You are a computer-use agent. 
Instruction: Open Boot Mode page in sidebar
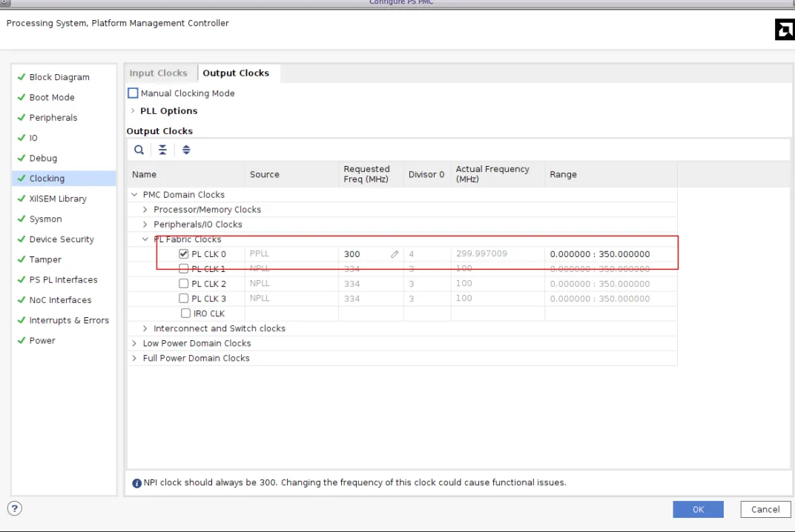52,97
